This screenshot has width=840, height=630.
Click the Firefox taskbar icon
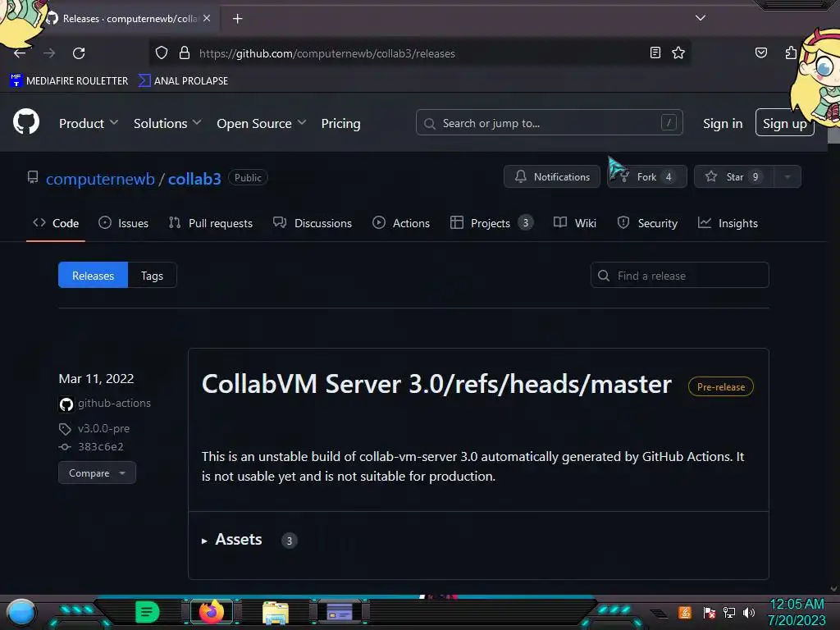coord(211,612)
